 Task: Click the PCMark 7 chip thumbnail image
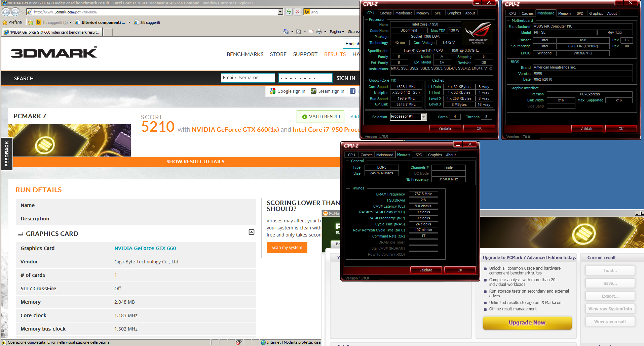(70, 140)
